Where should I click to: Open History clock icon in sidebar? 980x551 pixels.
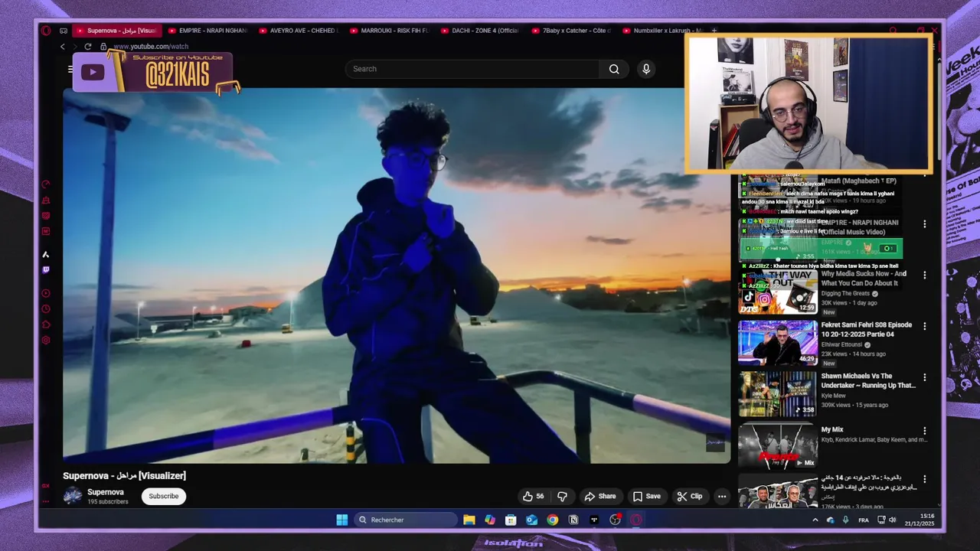pos(46,309)
